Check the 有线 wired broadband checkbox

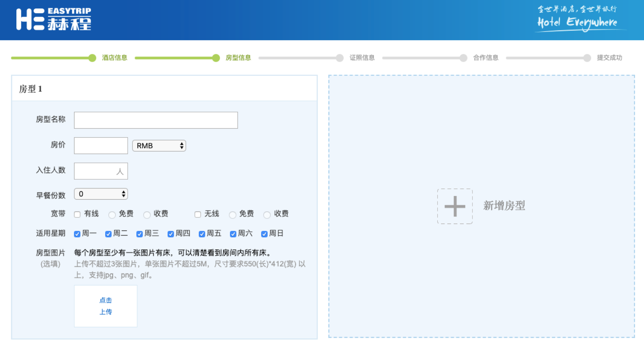(x=77, y=214)
